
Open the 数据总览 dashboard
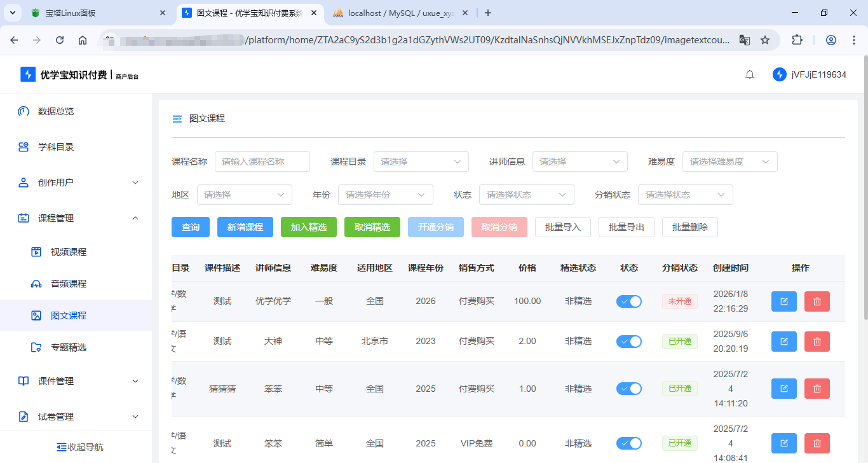[56, 111]
